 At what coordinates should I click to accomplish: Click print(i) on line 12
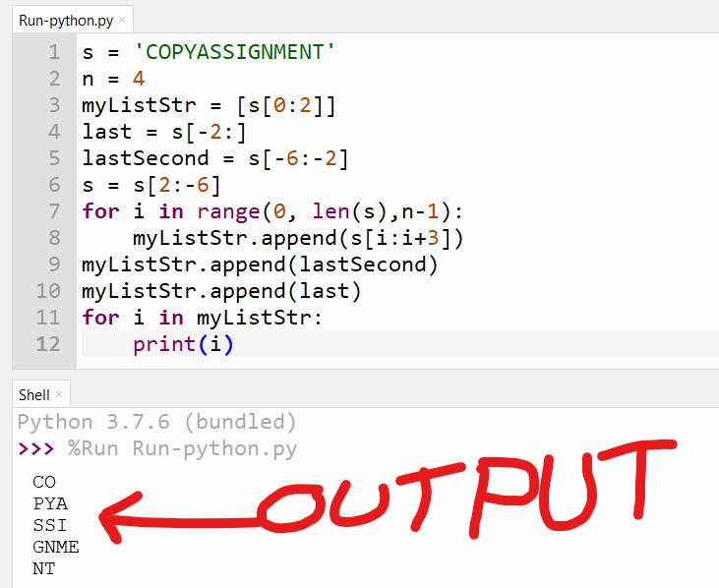pos(183,345)
